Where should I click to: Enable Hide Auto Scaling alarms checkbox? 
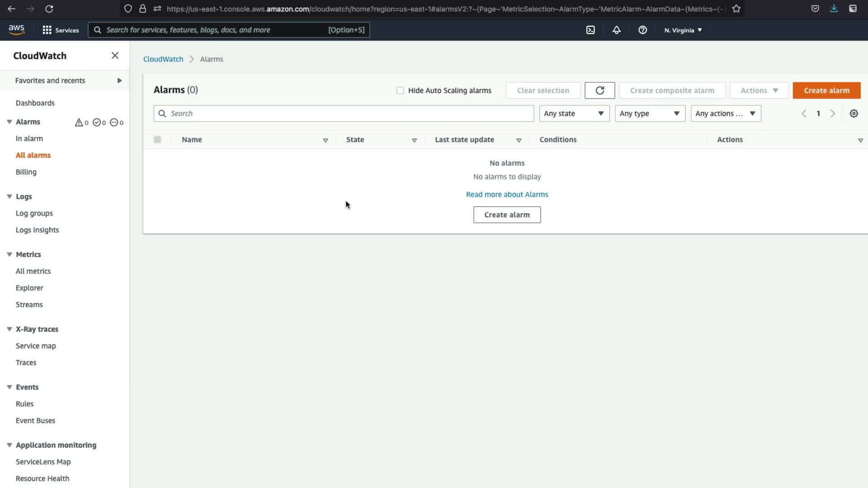click(x=400, y=90)
